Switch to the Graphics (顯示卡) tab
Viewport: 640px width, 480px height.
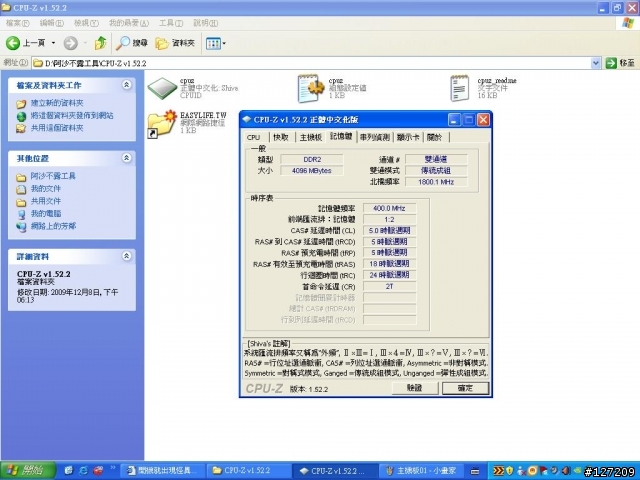[408, 138]
